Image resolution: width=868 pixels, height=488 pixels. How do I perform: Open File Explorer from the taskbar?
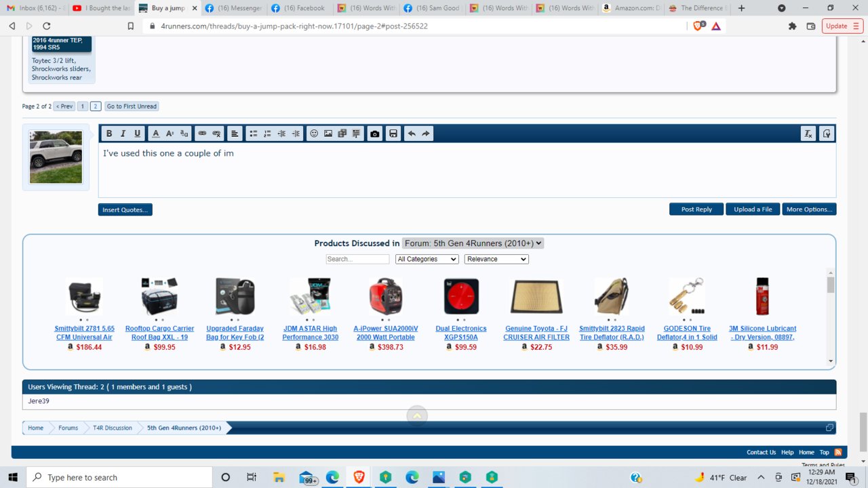click(279, 477)
